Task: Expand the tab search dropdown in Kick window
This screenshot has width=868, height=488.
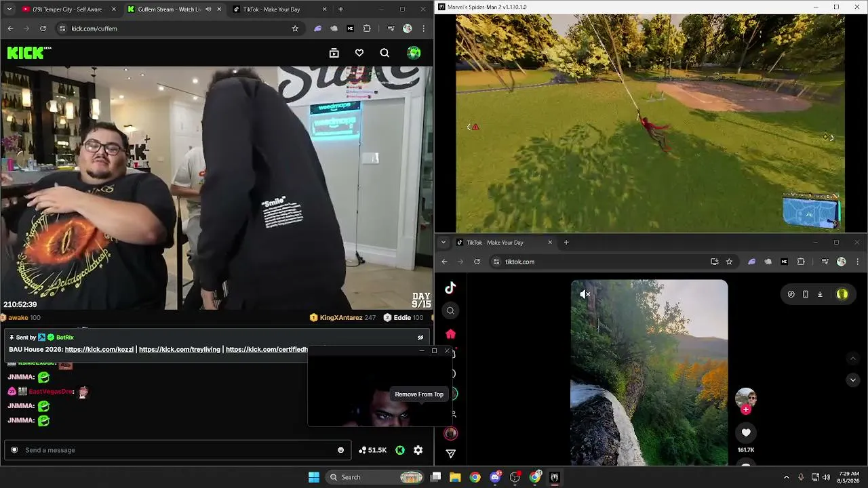Action: (9, 9)
